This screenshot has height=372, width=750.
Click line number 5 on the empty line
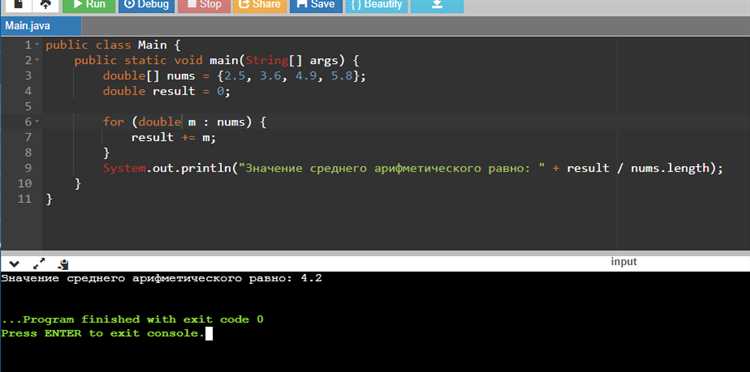click(x=27, y=107)
